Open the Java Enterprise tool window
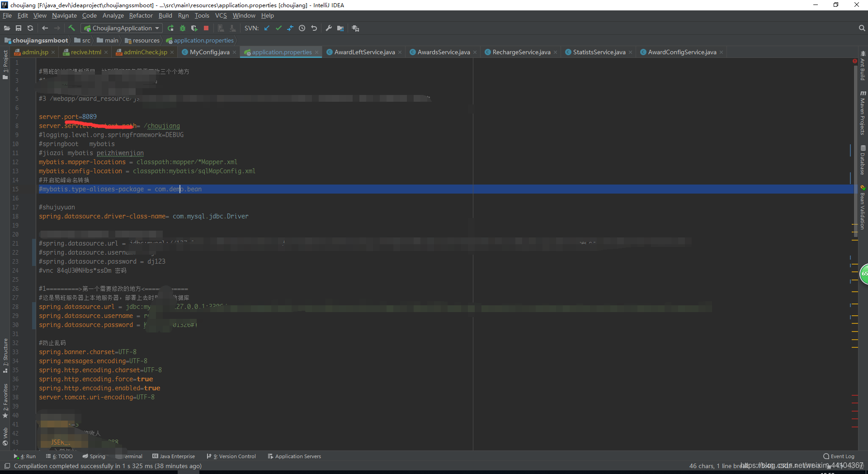This screenshot has height=474, width=868. 174,456
